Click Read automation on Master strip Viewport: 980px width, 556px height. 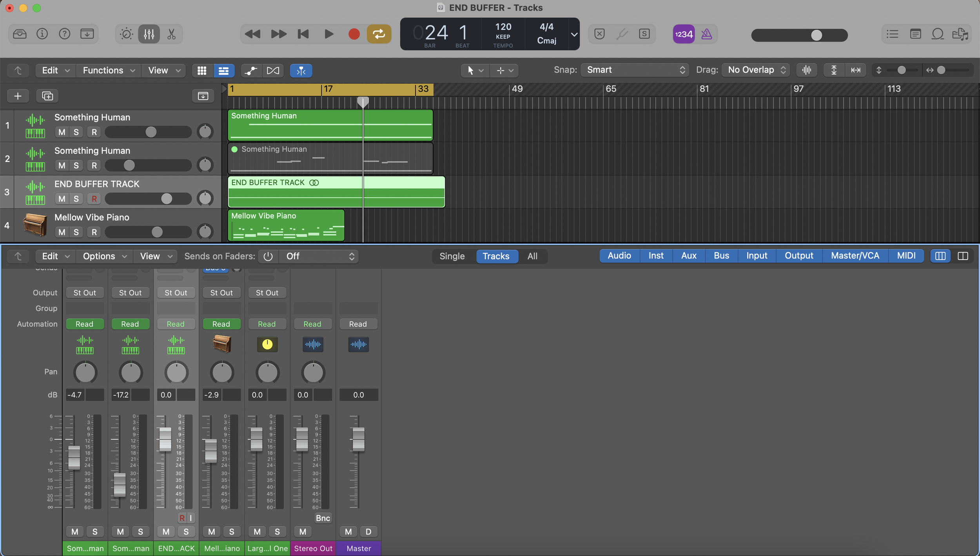pos(358,324)
